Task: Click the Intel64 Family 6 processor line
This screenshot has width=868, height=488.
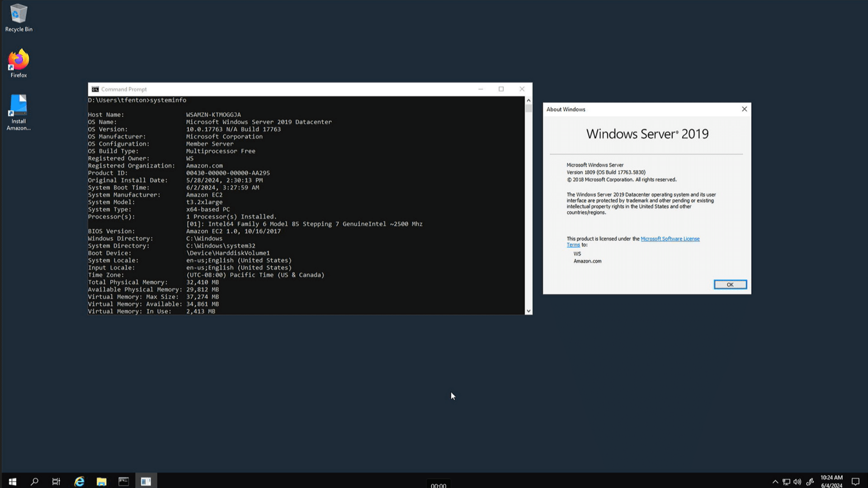Action: coord(304,224)
